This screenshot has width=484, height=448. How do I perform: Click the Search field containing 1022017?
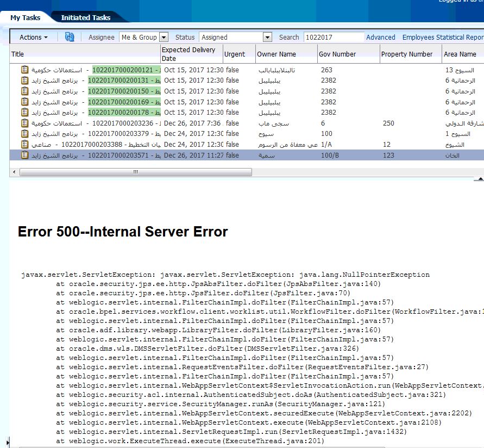tap(334, 38)
